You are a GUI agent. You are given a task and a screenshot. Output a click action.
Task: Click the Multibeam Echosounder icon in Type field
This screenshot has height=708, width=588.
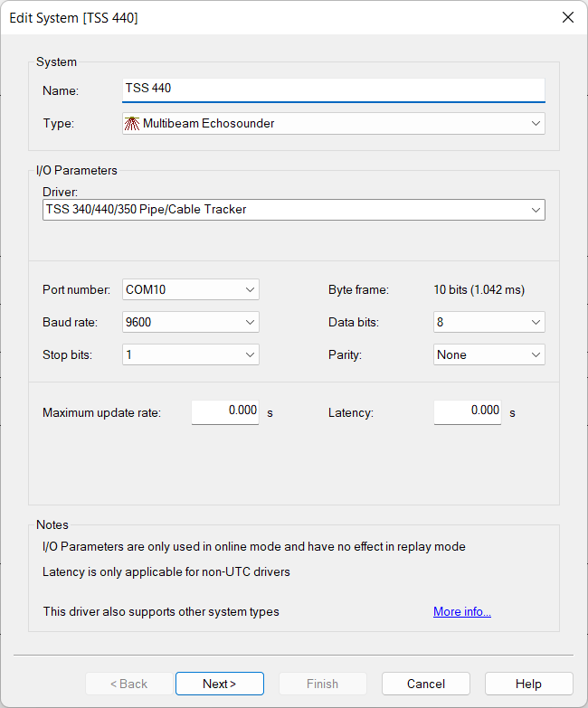(132, 123)
